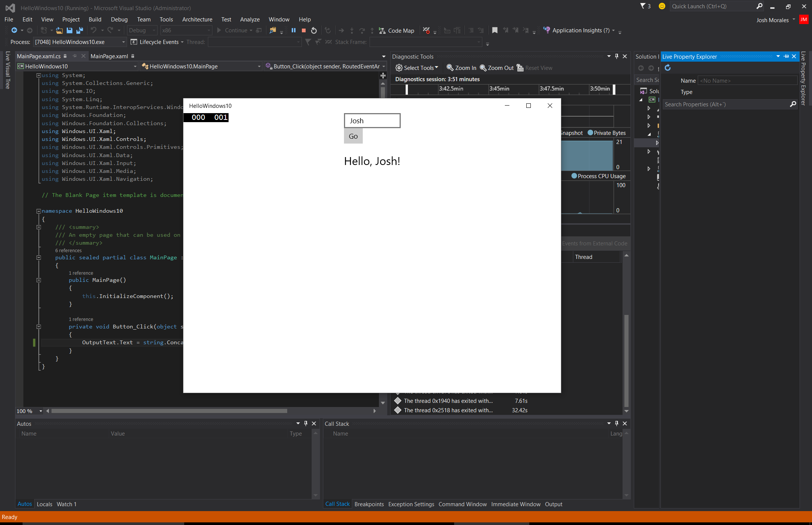
Task: Open Code Map from the toolbar
Action: pyautogui.click(x=397, y=30)
